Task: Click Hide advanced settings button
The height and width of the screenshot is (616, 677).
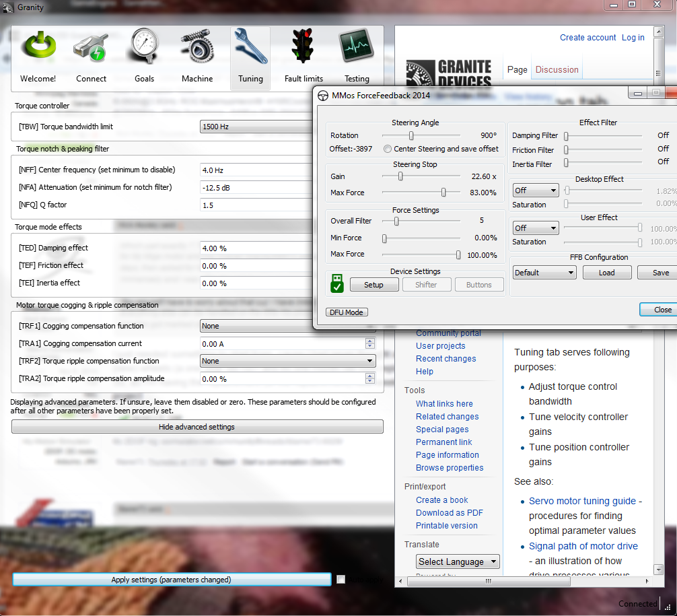Action: click(197, 427)
